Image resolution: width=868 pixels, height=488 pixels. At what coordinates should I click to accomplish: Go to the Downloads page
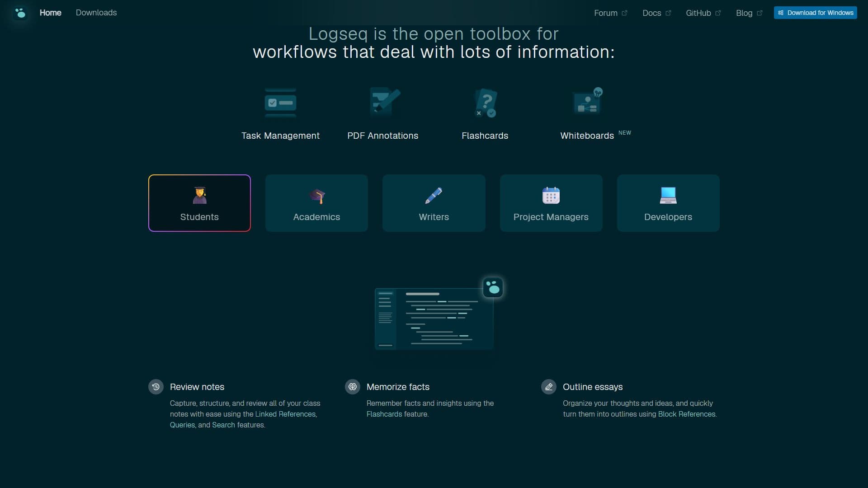coord(96,13)
